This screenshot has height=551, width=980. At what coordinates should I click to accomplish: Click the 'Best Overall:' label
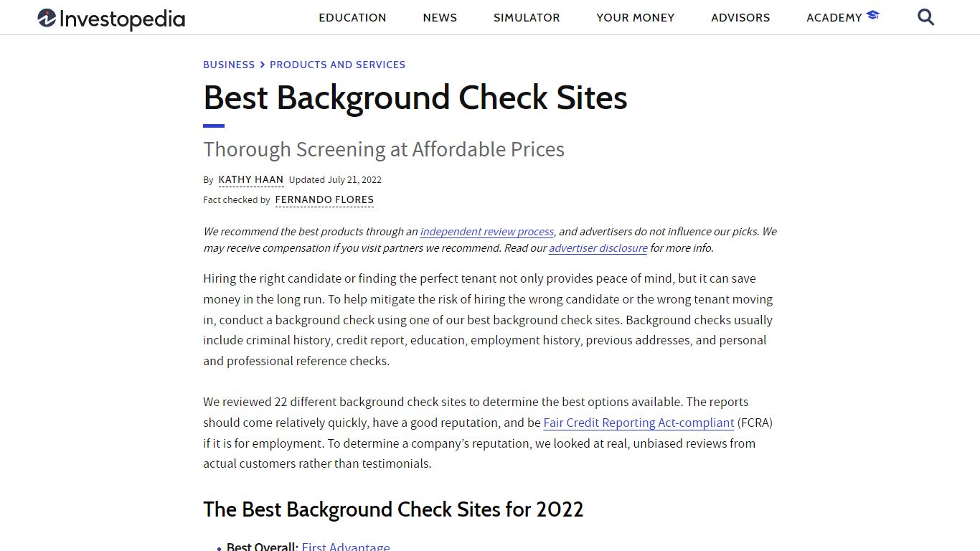tap(263, 547)
